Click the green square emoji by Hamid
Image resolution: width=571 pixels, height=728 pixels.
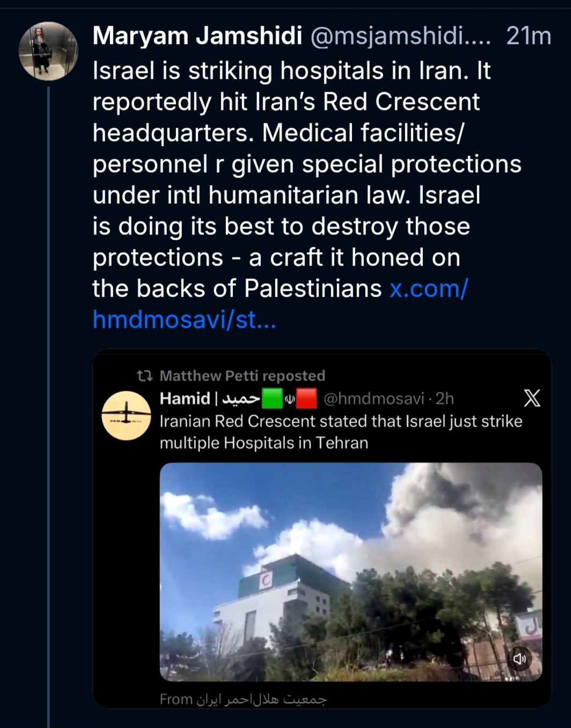tap(272, 399)
